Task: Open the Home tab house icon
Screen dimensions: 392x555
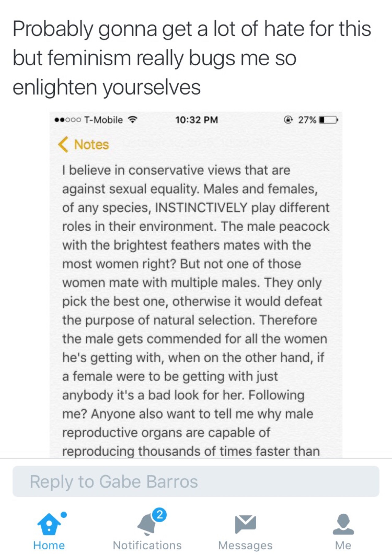Action: tap(49, 524)
